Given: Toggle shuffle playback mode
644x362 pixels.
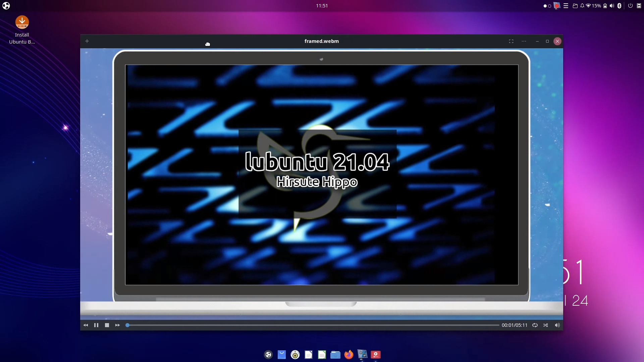Looking at the screenshot, I should coord(546,325).
